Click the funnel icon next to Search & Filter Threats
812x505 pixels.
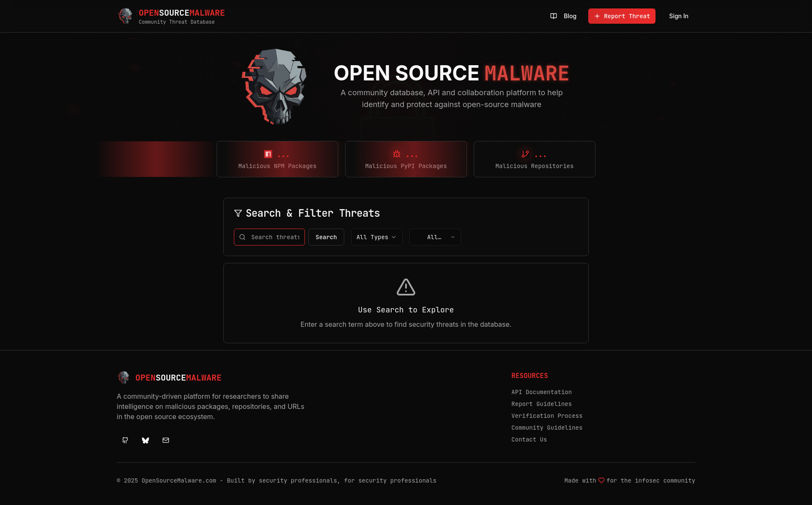238,213
